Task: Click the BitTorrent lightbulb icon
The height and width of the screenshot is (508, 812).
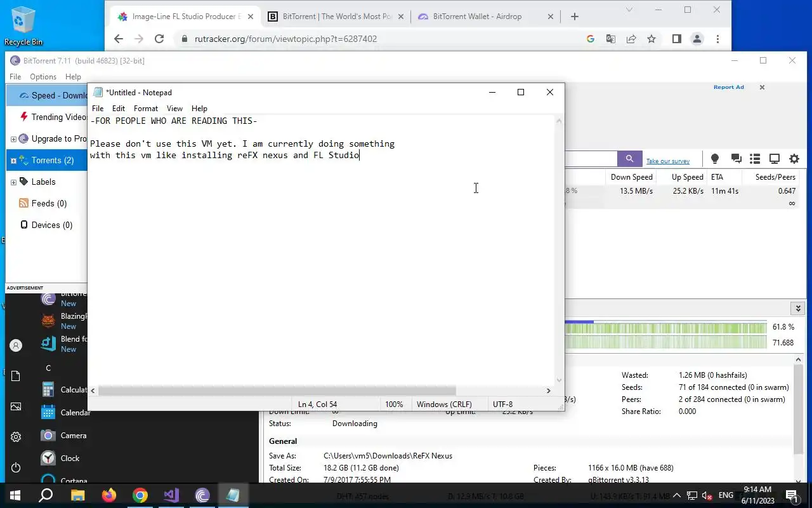Action: [x=715, y=159]
